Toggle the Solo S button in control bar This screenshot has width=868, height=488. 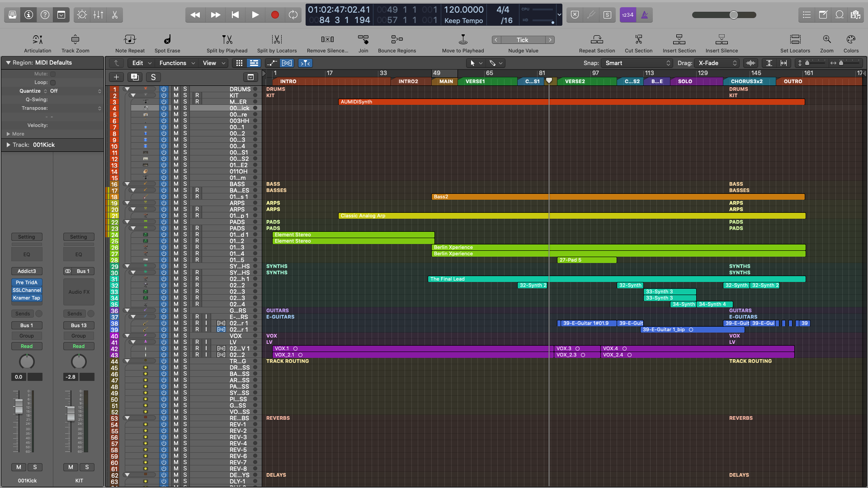click(608, 15)
